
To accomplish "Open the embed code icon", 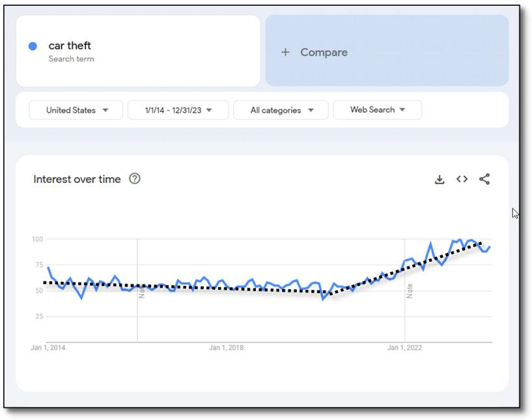I will tap(462, 179).
